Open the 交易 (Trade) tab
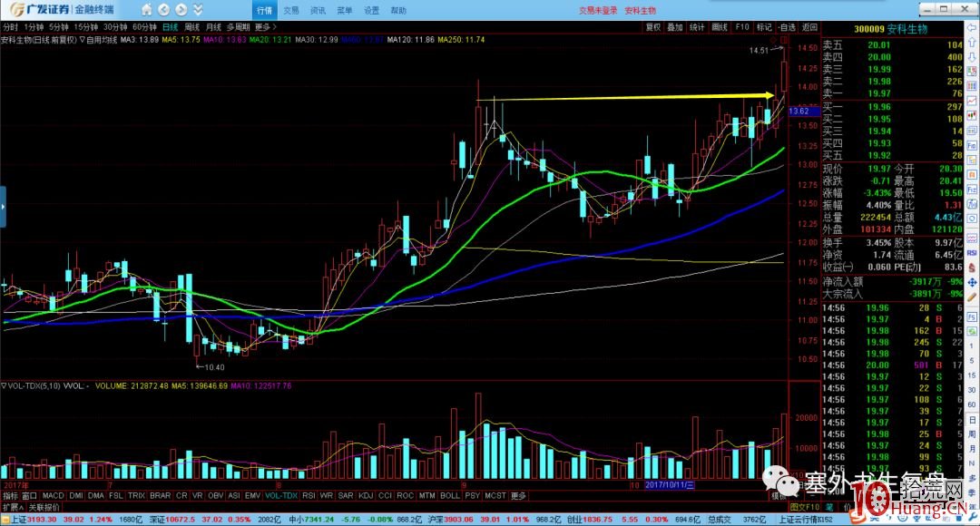The height and width of the screenshot is (526, 980). pos(291,10)
